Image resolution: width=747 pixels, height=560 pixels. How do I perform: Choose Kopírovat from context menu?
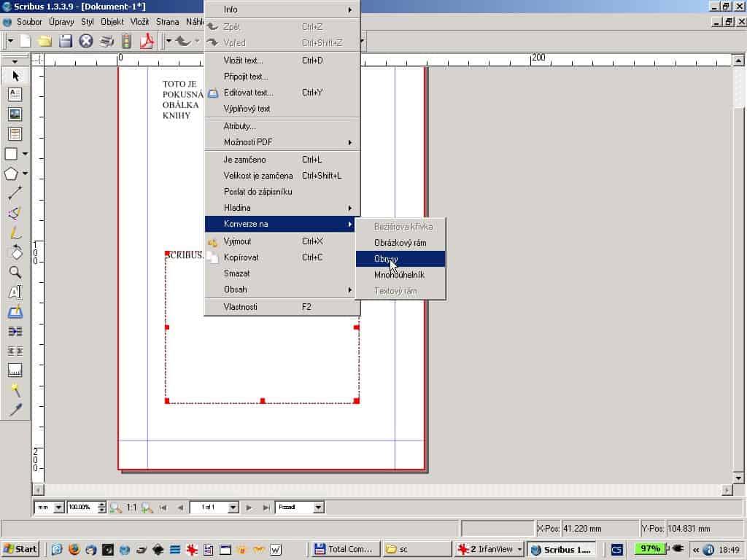click(282, 257)
